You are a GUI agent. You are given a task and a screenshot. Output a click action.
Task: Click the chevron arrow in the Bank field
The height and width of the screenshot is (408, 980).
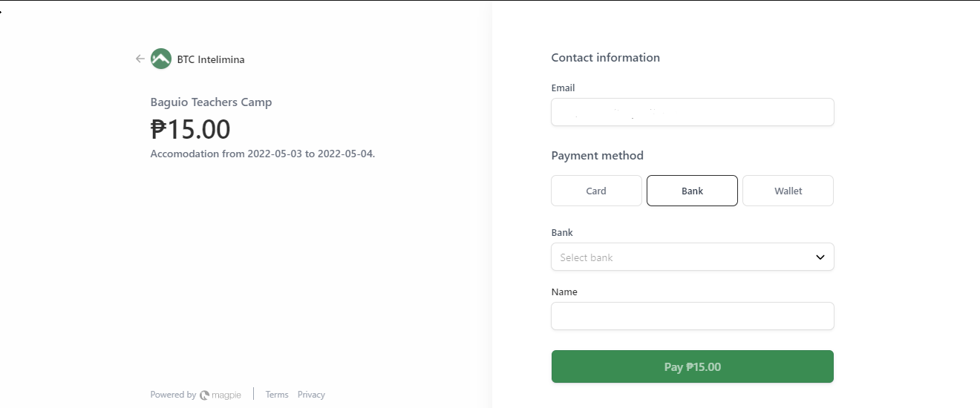coord(820,257)
